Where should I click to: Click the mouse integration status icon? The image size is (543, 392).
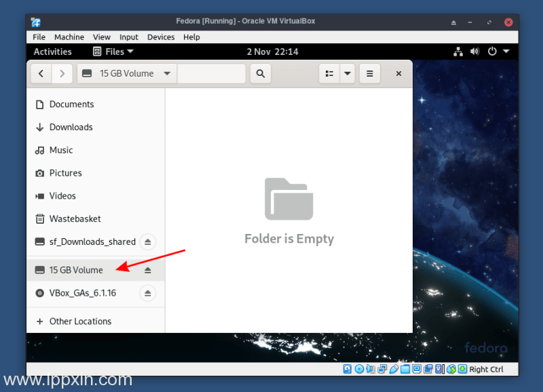click(451, 369)
